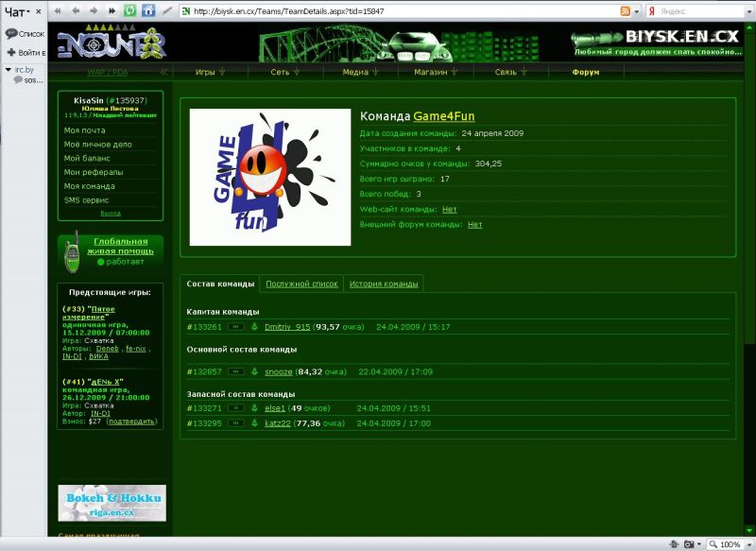Go forward one page in browser

pyautogui.click(x=94, y=10)
